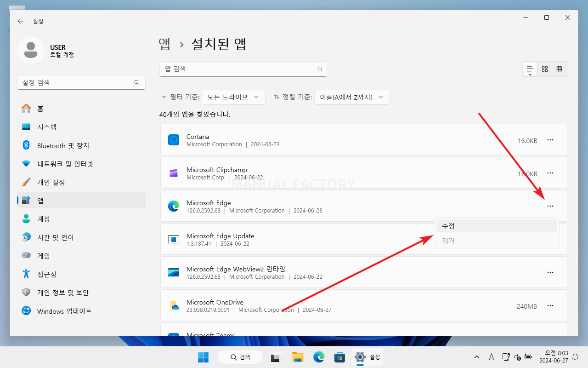Click the Cortana app icon
The image size is (588, 368).
[x=174, y=140]
